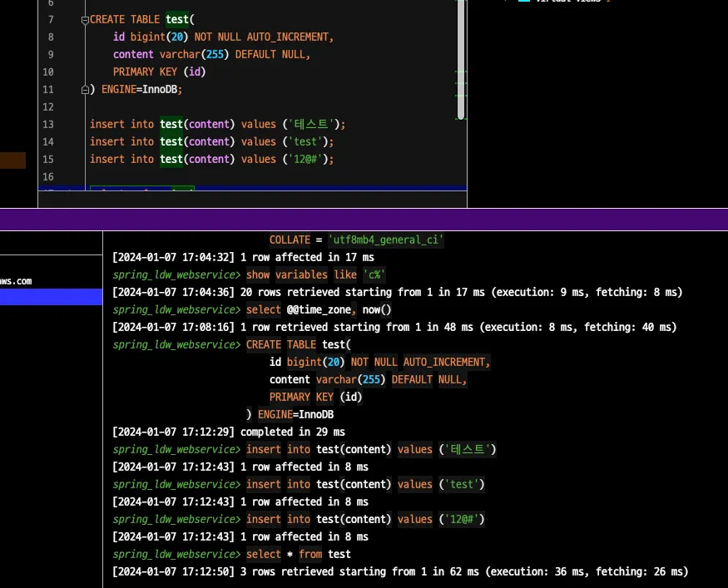Image resolution: width=728 pixels, height=588 pixels.
Task: Click line number 15 in the editor gutter
Action: (48, 159)
